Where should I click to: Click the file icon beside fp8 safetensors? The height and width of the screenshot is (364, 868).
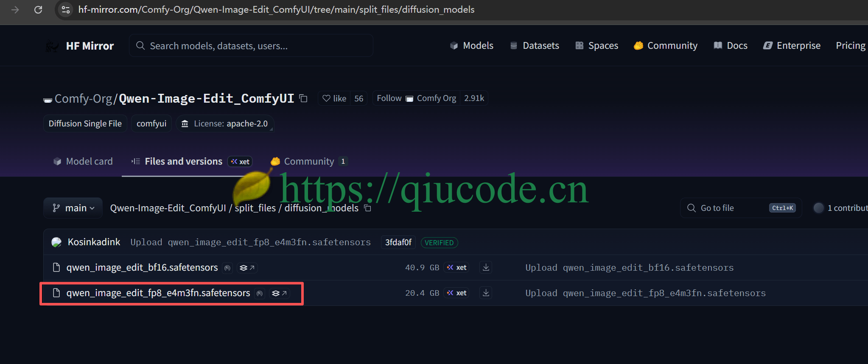[56, 293]
